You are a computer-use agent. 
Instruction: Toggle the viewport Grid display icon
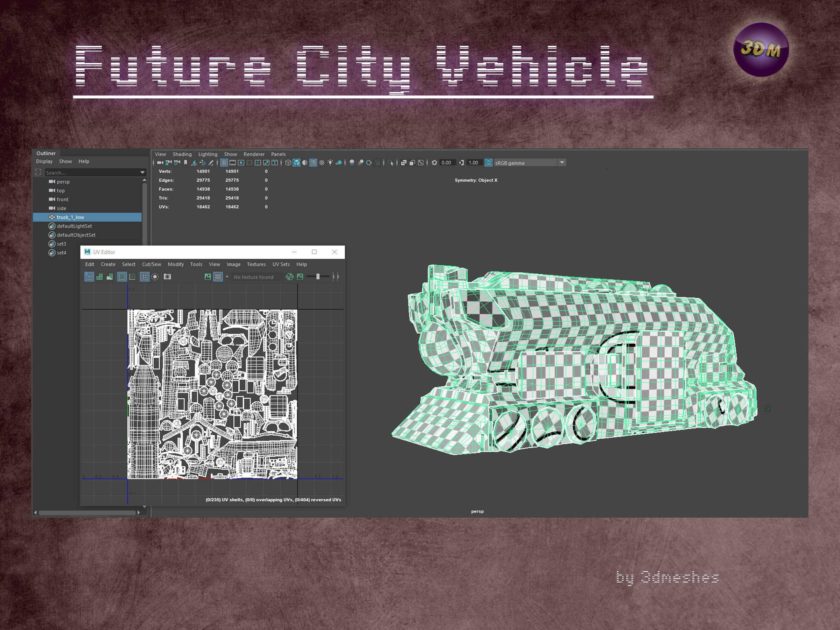pyautogui.click(x=224, y=162)
